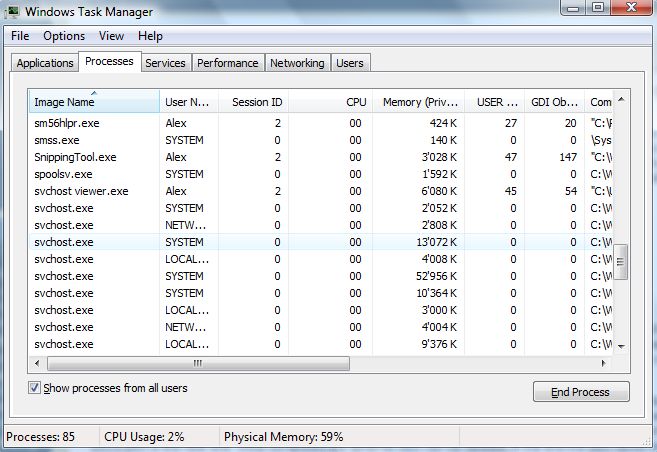
Task: Minimize the Task Manager window
Action: pos(574,8)
